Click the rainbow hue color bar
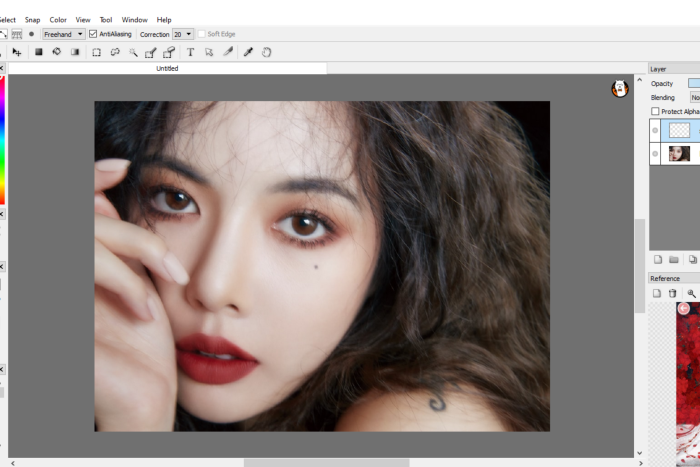Viewport: 700px width, 467px height. pyautogui.click(x=2, y=140)
